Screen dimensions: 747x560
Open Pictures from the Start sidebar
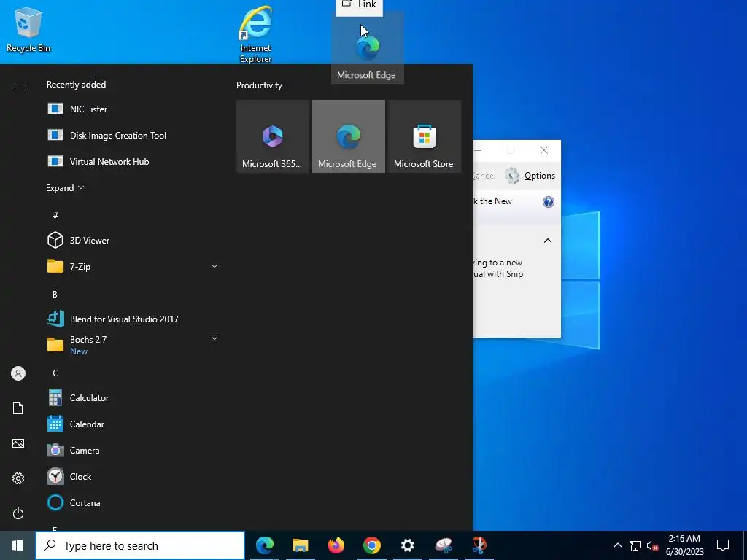[x=18, y=443]
